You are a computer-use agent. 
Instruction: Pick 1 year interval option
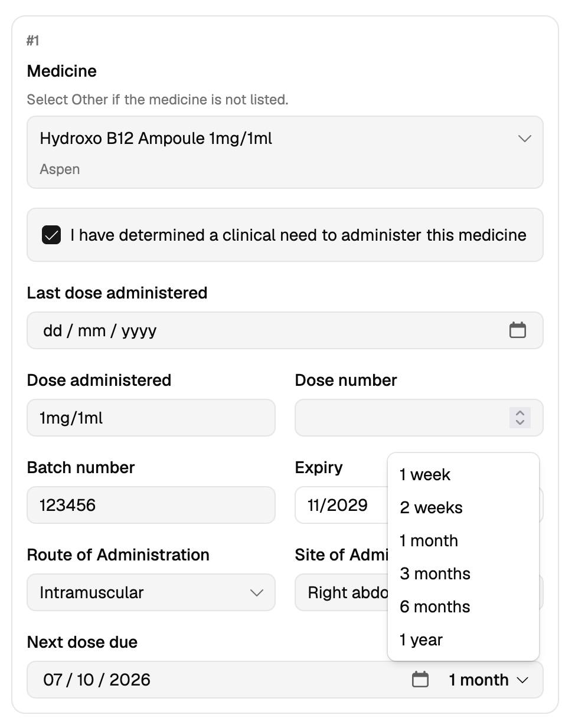point(463,640)
